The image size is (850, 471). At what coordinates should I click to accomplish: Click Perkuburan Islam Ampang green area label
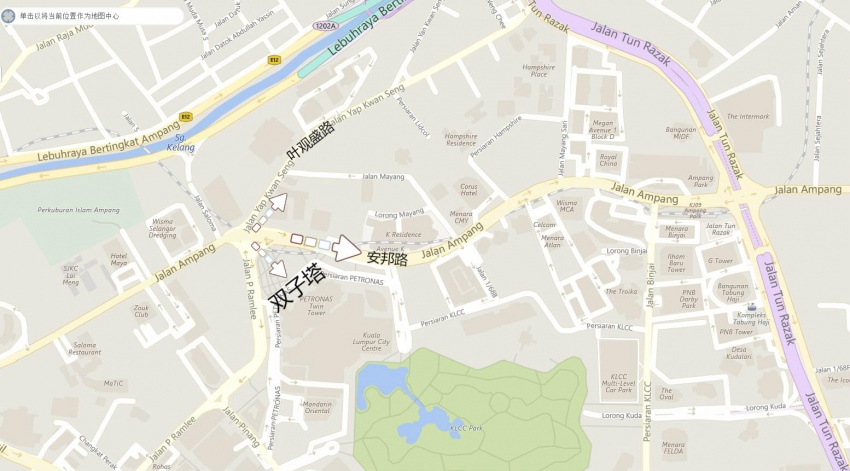coord(79,210)
